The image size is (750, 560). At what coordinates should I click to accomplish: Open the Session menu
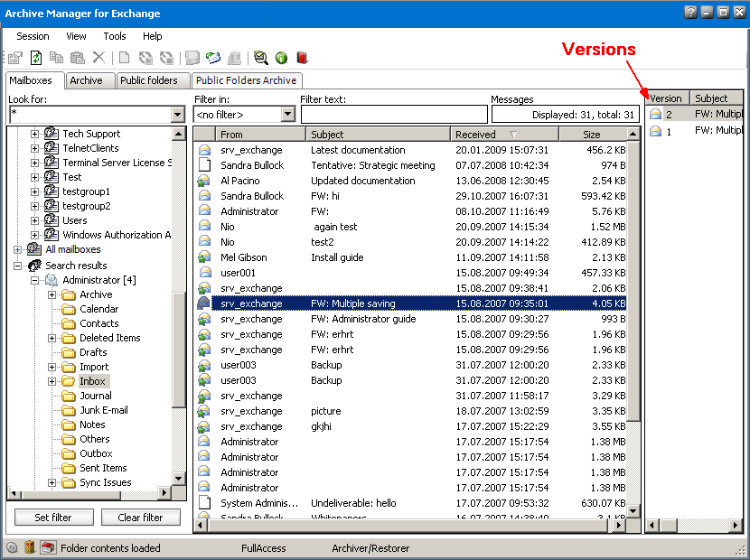(x=32, y=36)
